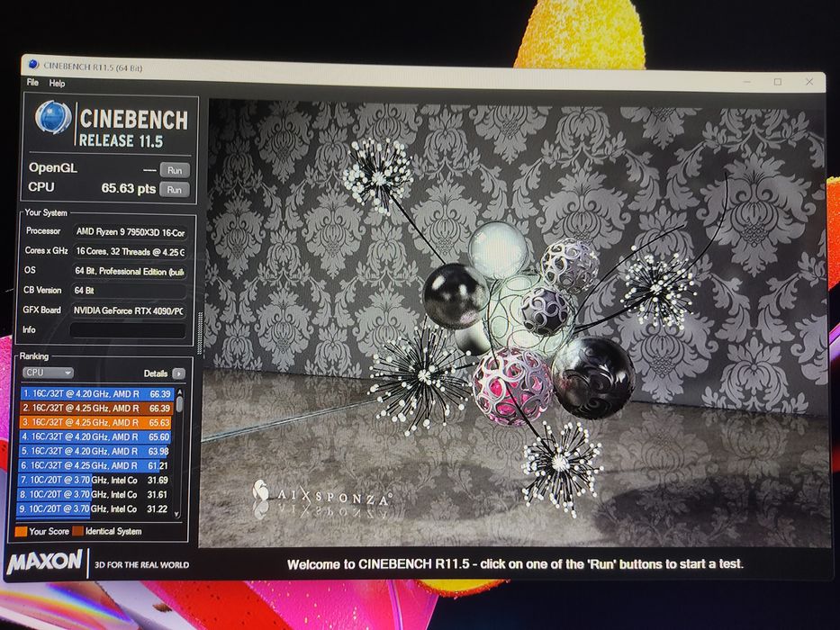Select ranking row 7 scoring 31.69
This screenshot has width=840, height=630.
[x=95, y=481]
